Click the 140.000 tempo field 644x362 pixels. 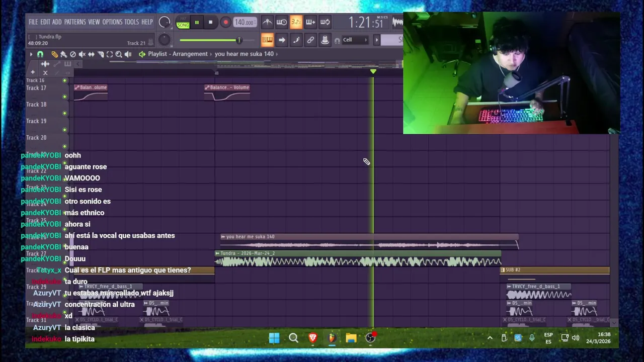click(x=244, y=23)
